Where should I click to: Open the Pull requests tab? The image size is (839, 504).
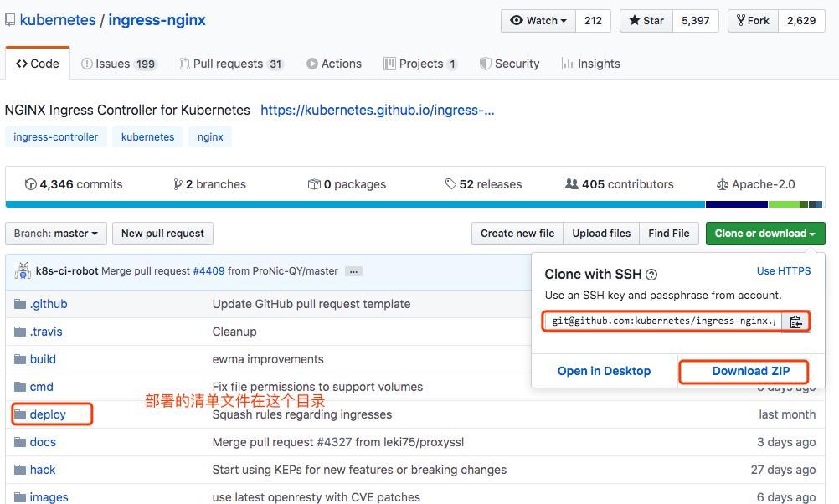pyautogui.click(x=232, y=64)
